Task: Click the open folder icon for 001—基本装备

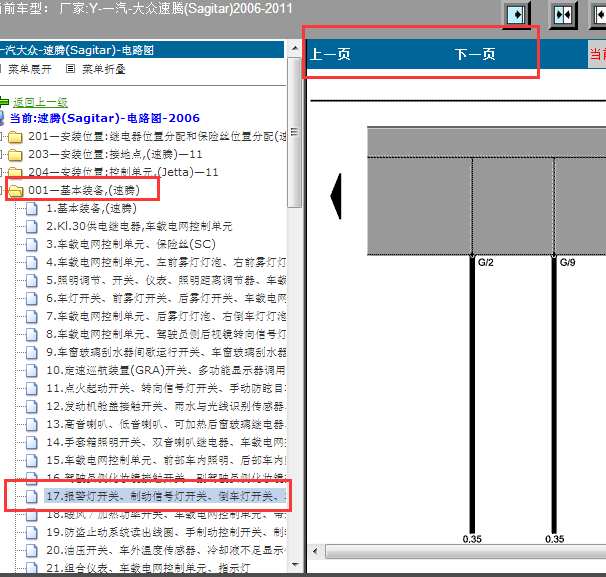Action: click(x=15, y=191)
